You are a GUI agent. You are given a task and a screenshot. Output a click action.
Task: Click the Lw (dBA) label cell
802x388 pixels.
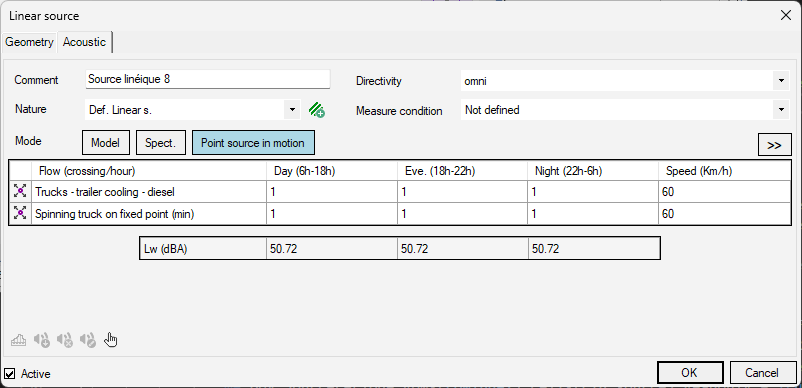[203, 248]
